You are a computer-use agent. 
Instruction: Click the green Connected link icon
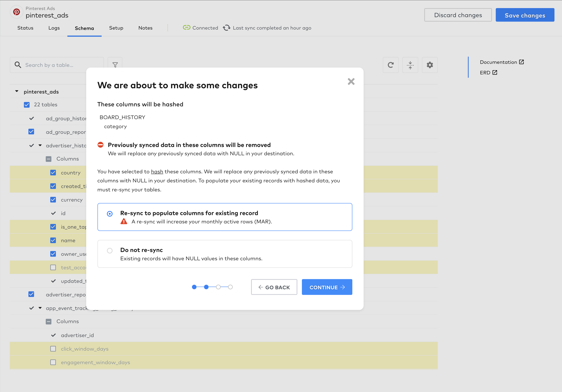coord(187,28)
